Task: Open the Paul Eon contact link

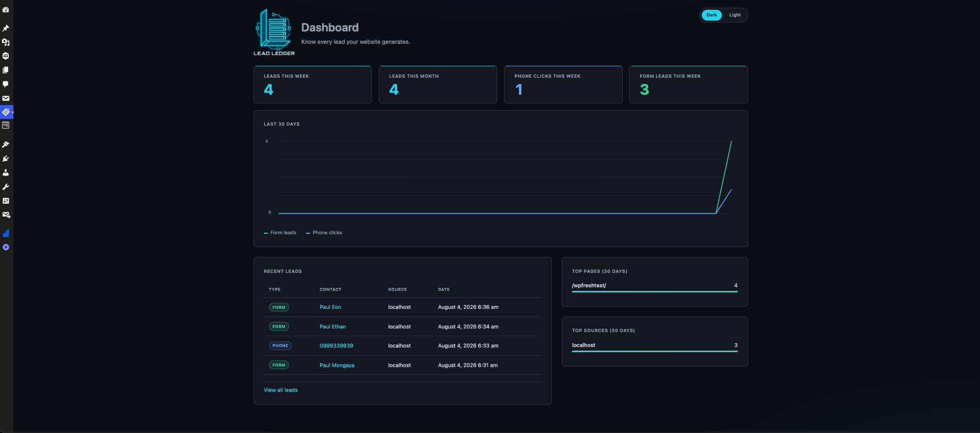Action: pyautogui.click(x=330, y=307)
